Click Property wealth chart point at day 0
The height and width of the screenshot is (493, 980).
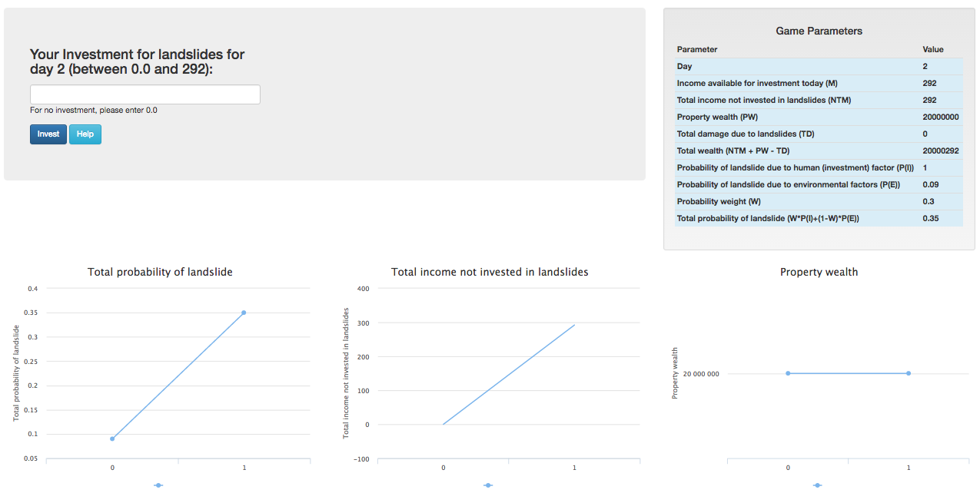click(x=788, y=373)
